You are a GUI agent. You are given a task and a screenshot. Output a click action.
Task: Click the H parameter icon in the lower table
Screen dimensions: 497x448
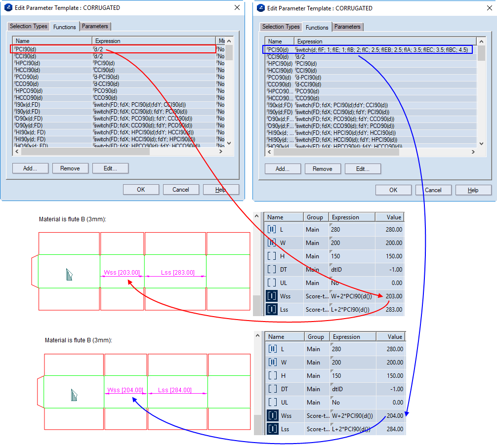pos(272,375)
